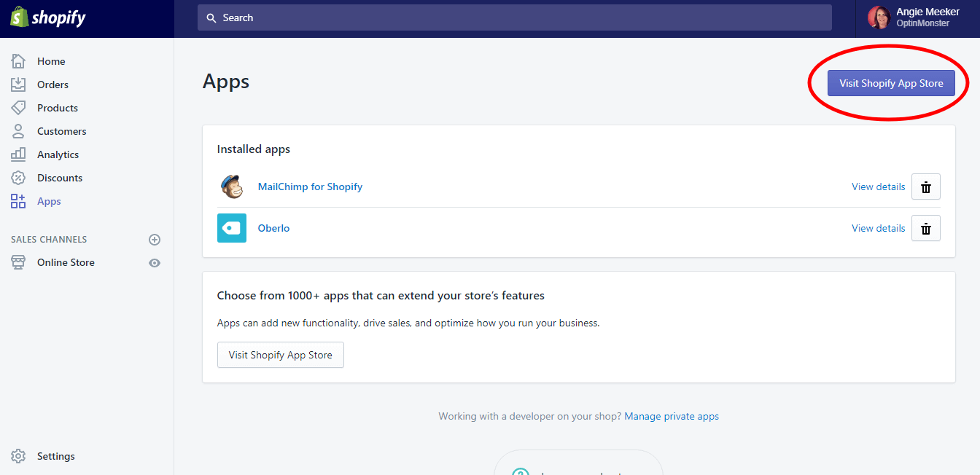Open the Angie Meeker account menu

pos(917,17)
